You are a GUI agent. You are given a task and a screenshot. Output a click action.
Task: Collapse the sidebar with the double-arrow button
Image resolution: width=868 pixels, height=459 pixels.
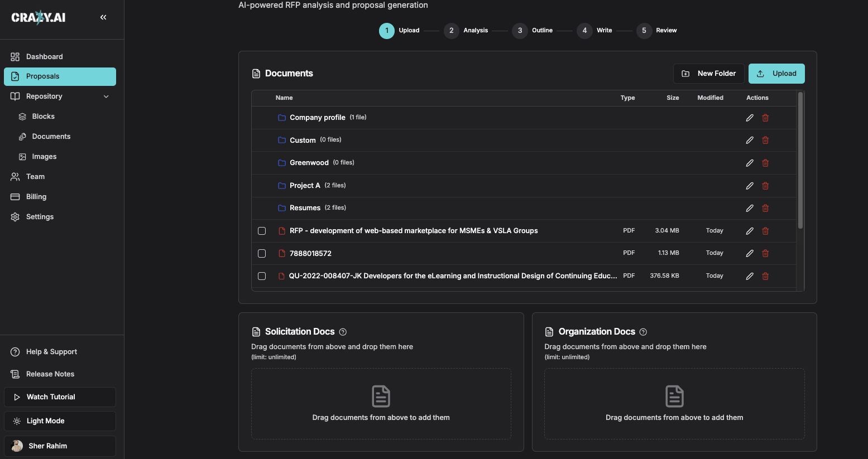103,17
